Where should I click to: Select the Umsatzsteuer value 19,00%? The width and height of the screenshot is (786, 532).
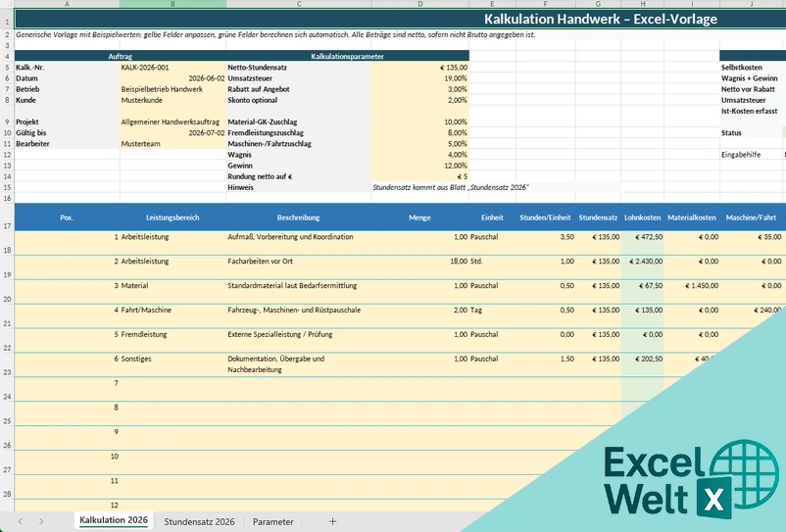click(x=420, y=78)
